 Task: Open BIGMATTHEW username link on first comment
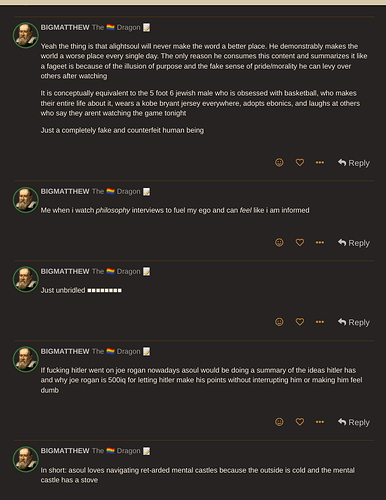(65, 27)
